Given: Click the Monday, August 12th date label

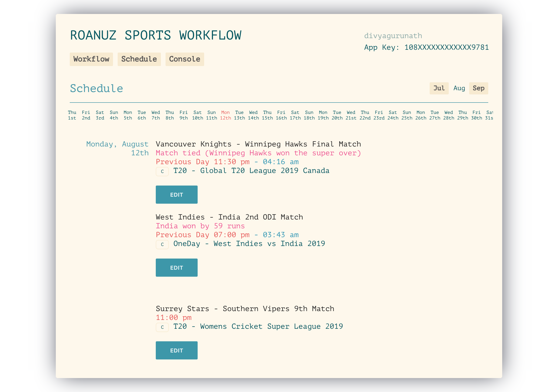Looking at the screenshot, I should [x=117, y=149].
